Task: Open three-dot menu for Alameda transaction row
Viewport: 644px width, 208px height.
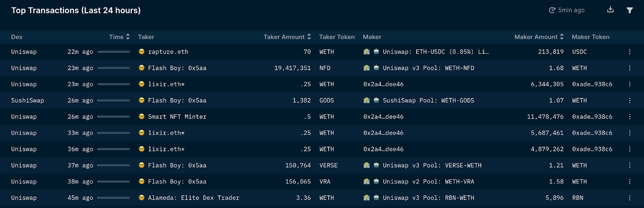Action: (630, 198)
